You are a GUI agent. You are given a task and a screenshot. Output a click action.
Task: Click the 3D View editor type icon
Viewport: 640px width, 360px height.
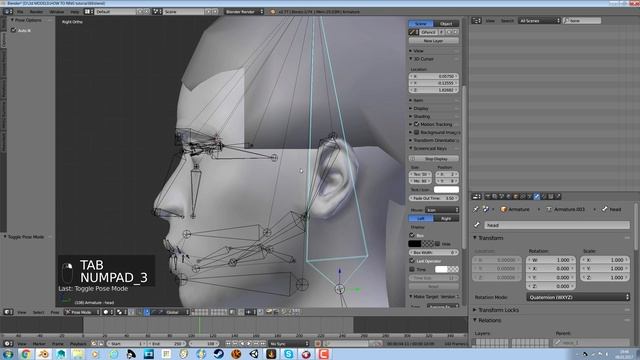pyautogui.click(x=8, y=312)
